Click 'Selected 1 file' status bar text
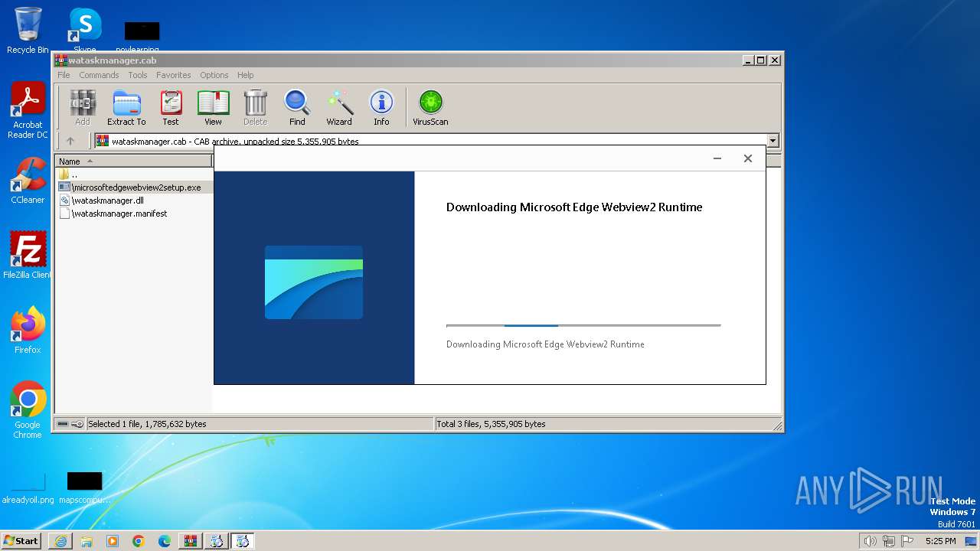980x551 pixels. coord(147,424)
